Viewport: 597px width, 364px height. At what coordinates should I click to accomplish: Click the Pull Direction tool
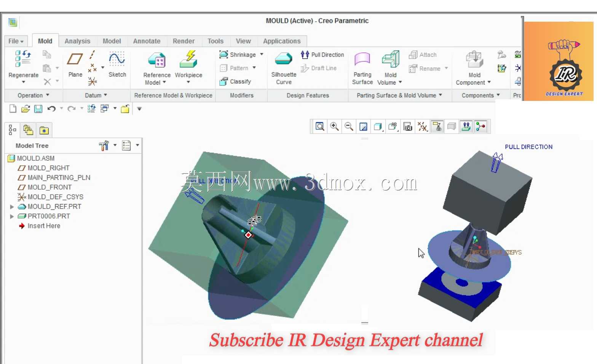pos(322,55)
